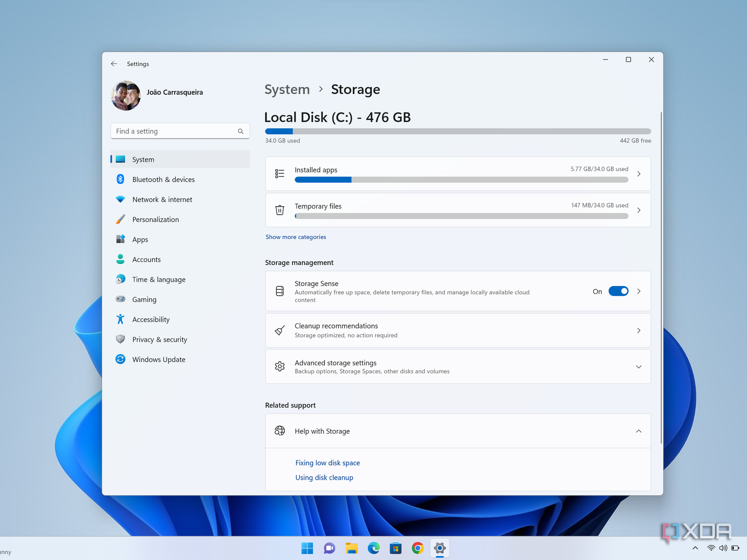747x560 pixels.
Task: Click the System breadcrumb link
Action: tap(287, 90)
